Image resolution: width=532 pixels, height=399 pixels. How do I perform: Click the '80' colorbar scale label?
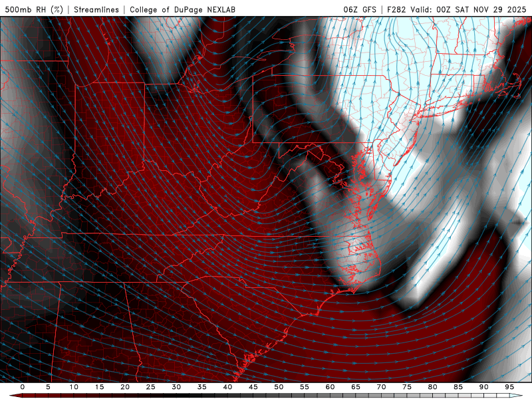click(x=433, y=387)
